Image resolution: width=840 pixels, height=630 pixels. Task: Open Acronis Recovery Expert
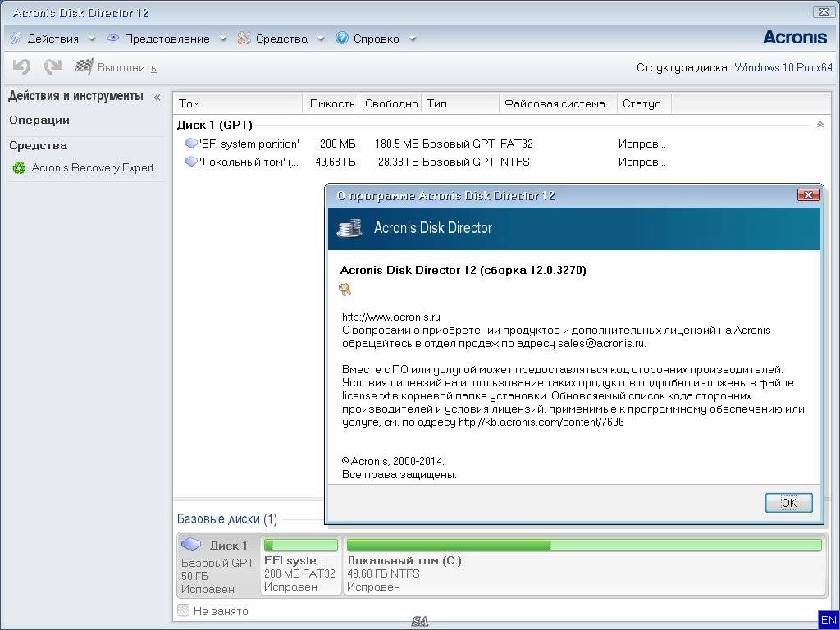(93, 167)
